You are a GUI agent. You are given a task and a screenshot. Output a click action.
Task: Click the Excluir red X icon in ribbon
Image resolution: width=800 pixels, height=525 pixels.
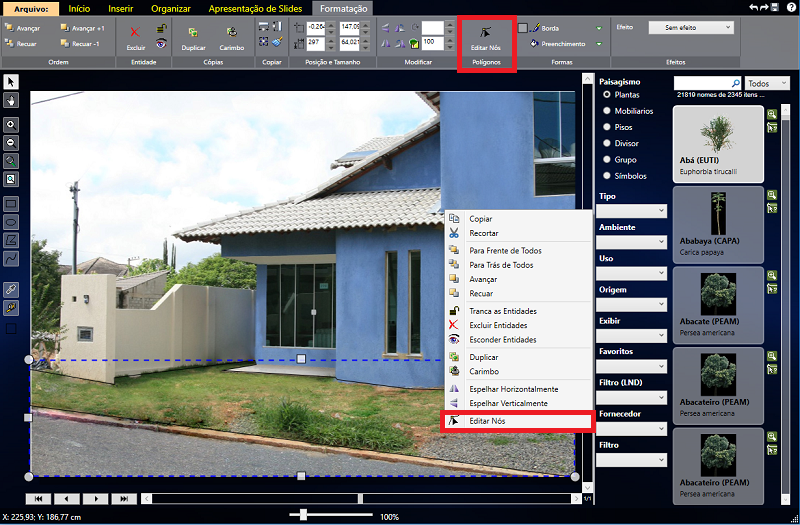click(135, 33)
